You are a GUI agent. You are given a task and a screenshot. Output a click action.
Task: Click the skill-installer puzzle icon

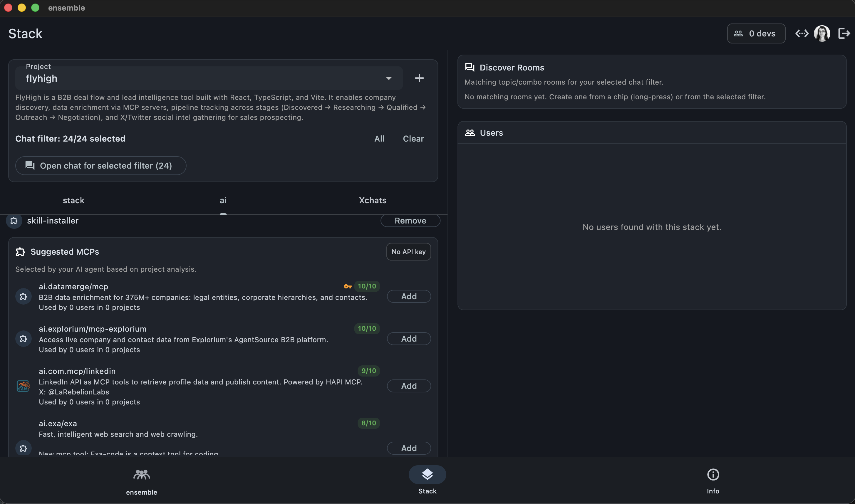click(14, 221)
